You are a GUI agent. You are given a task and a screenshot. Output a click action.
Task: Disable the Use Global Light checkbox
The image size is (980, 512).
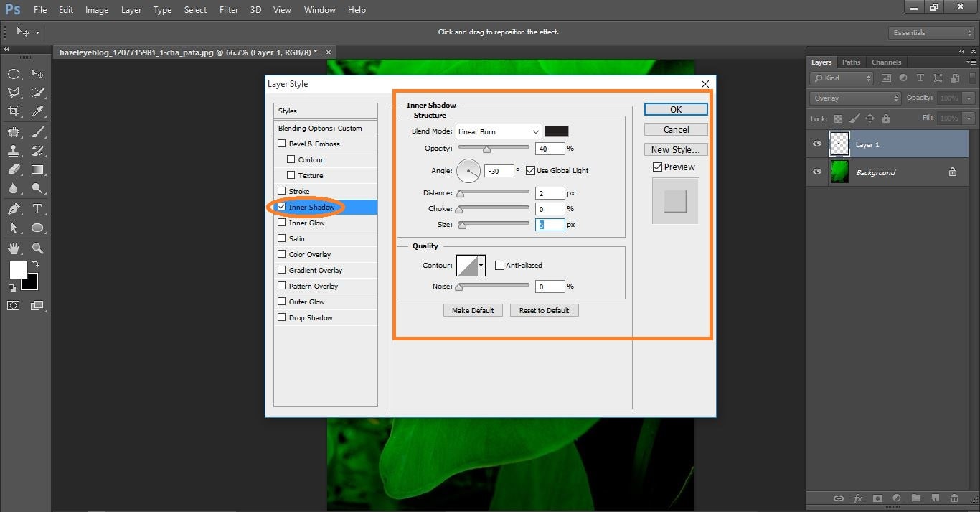(x=531, y=170)
